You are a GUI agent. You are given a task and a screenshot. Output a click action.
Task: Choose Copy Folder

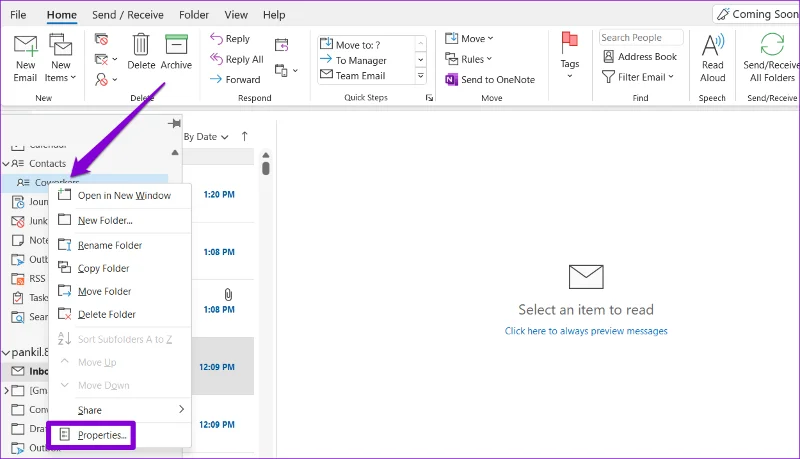pos(120,268)
